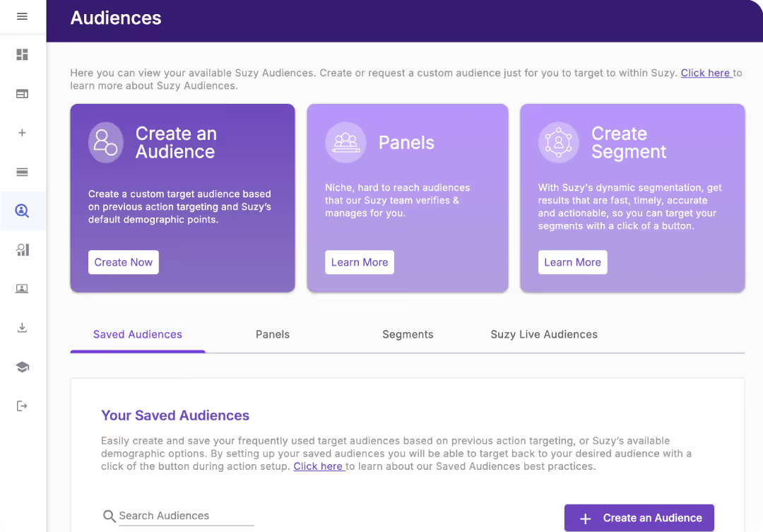Open the hamburger menu at top left

coord(22,16)
